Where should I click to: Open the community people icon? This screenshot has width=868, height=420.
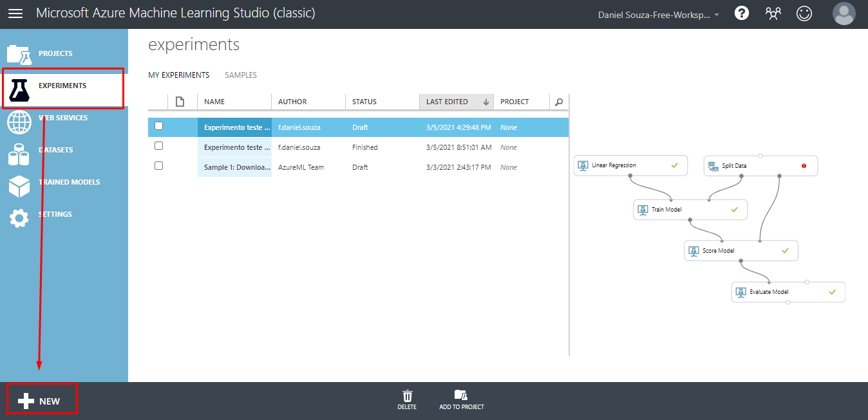[773, 14]
